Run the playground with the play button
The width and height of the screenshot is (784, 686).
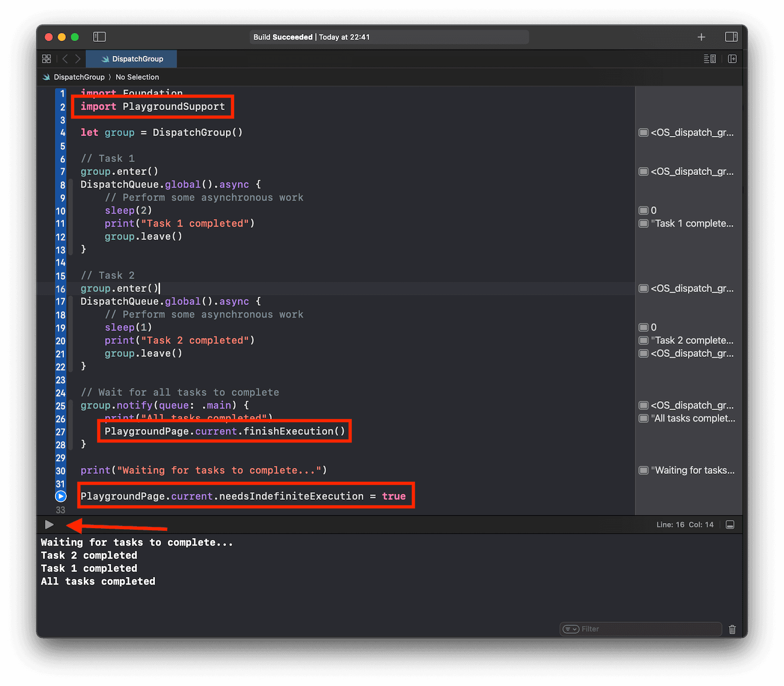click(49, 524)
